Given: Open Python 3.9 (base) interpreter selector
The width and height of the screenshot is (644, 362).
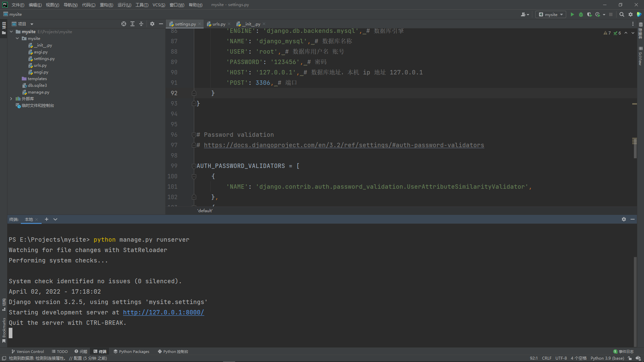Looking at the screenshot, I should pyautogui.click(x=607, y=358).
